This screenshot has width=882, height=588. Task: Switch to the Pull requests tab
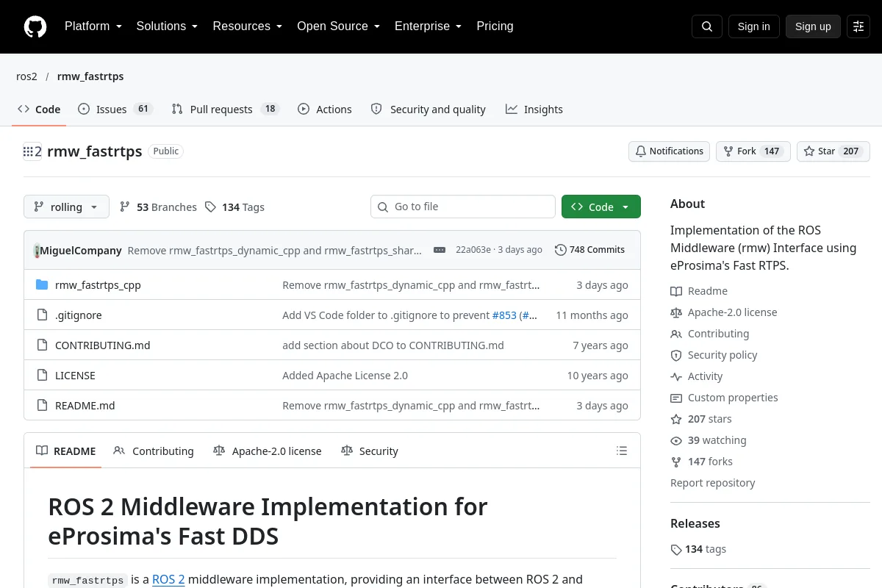pos(225,110)
